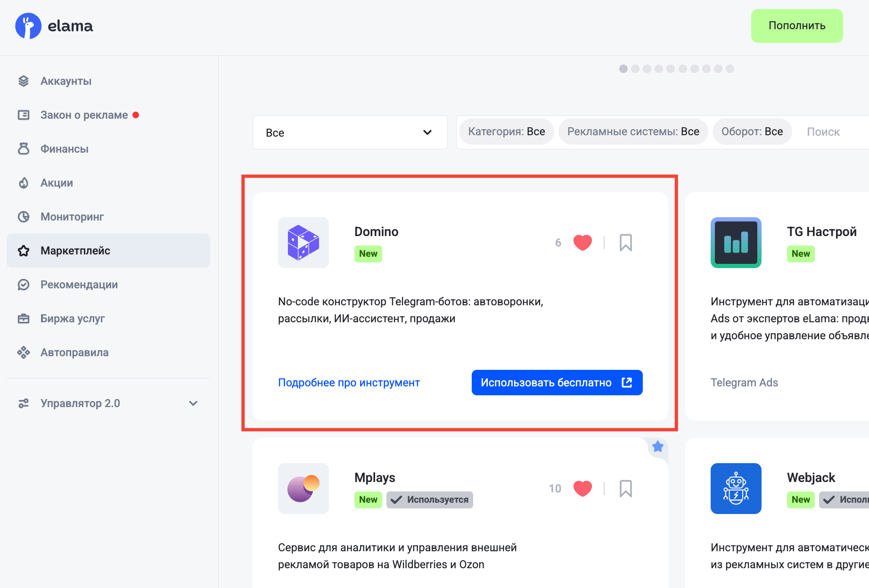Focus the Поиск search field
The width and height of the screenshot is (869, 588).
click(829, 132)
